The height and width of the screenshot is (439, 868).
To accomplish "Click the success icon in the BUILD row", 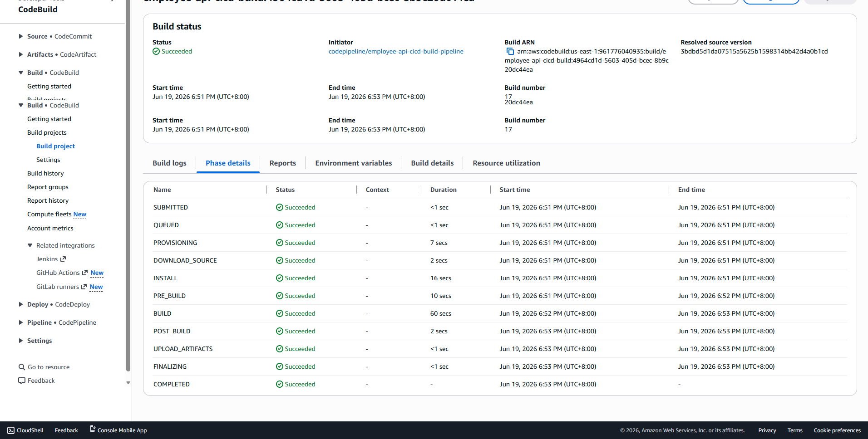I will point(280,313).
